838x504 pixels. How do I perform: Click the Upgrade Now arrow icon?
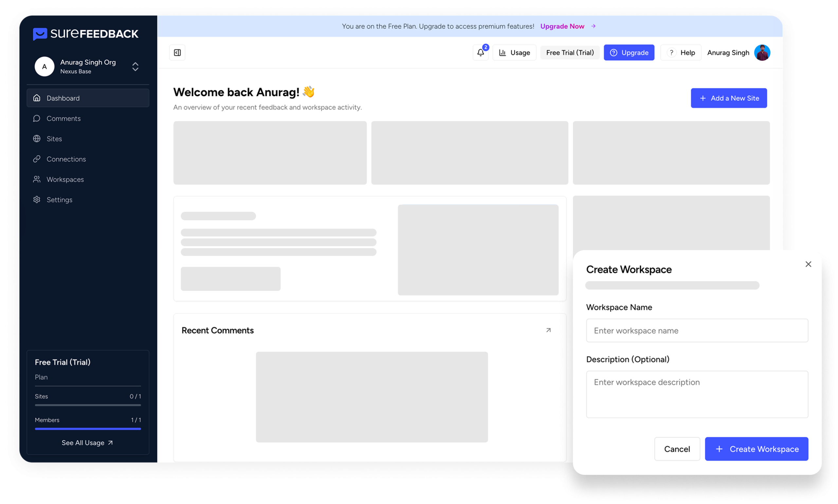[x=593, y=26]
